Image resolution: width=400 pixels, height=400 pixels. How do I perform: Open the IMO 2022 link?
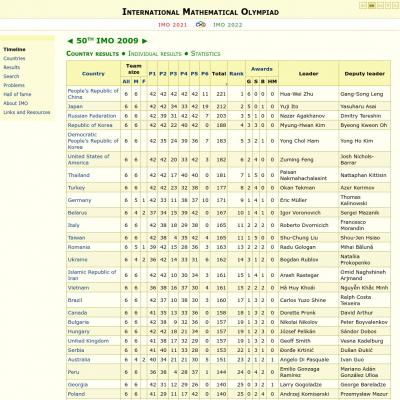228,25
